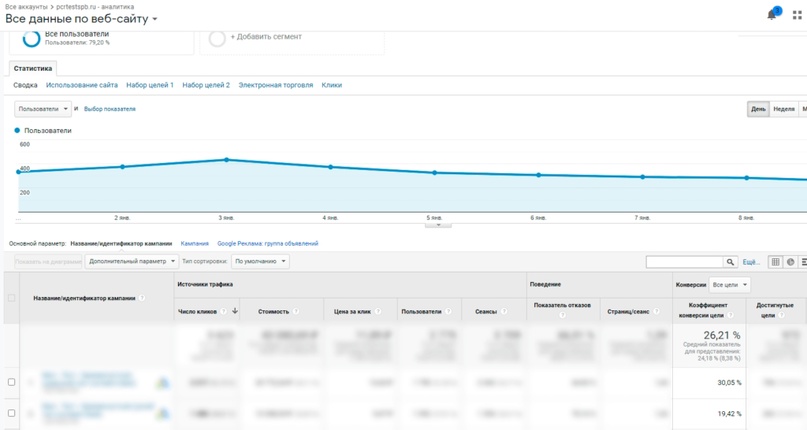Switch to data table view icon
Screen dimensions: 807x430
pyautogui.click(x=775, y=262)
